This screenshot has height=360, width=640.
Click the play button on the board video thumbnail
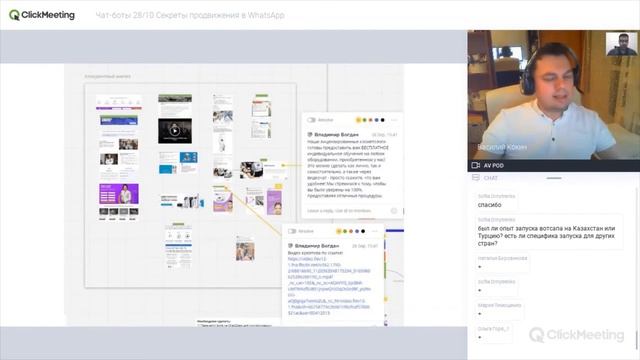[175, 131]
